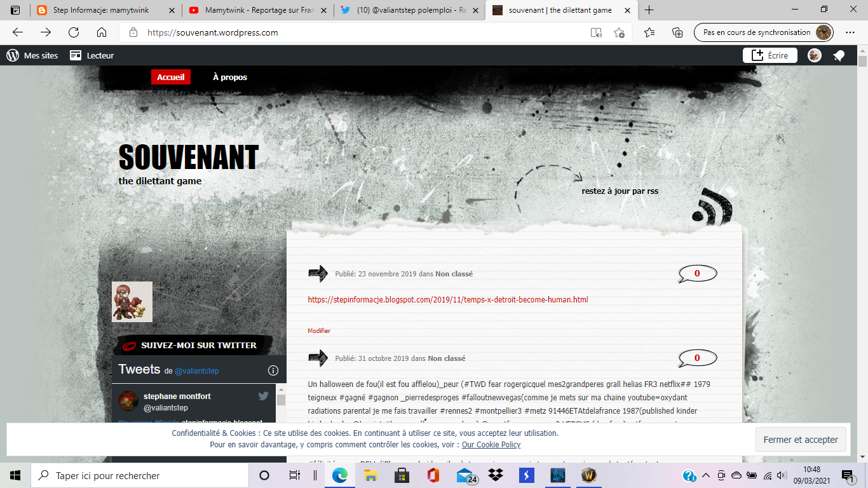Open Dropbox from the taskbar
This screenshot has height=488, width=868.
coord(496,475)
